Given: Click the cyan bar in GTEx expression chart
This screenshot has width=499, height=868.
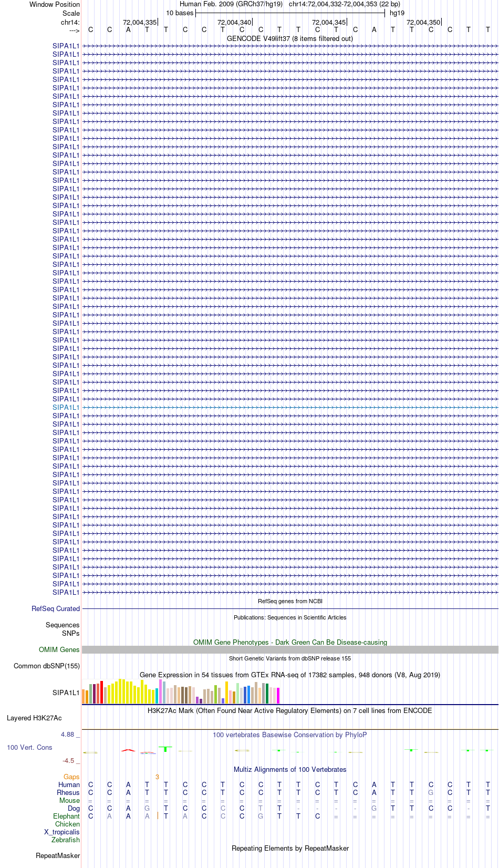Looking at the screenshot, I should (x=157, y=696).
